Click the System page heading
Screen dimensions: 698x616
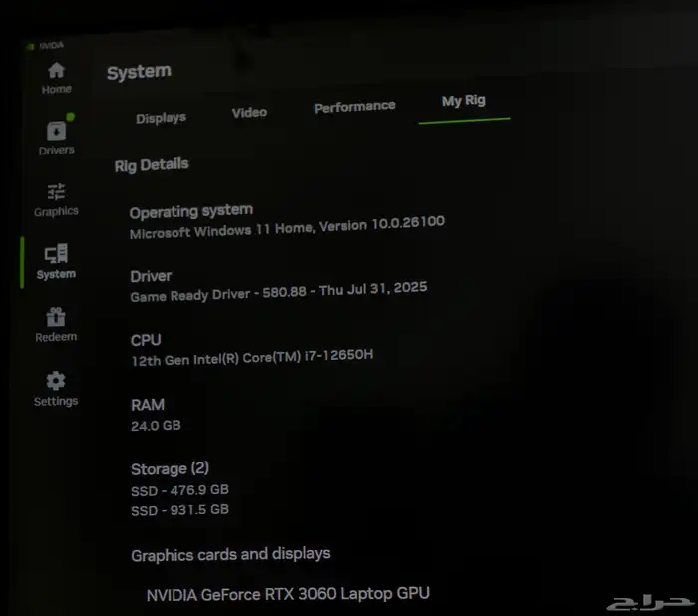click(x=139, y=71)
